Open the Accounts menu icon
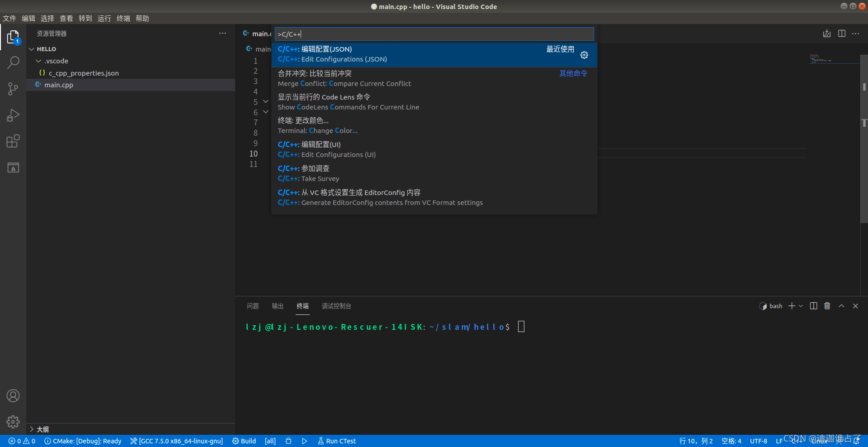 pyautogui.click(x=13, y=396)
